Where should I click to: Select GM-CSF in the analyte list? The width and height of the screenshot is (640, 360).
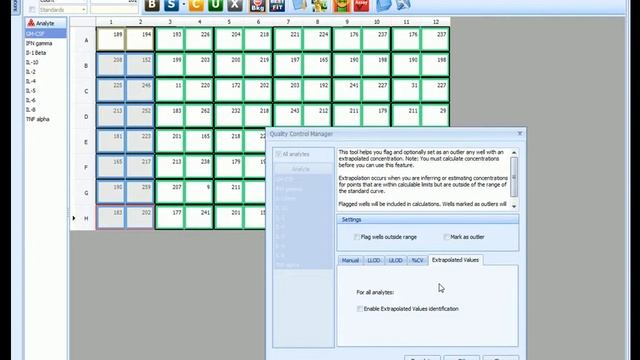click(x=46, y=33)
